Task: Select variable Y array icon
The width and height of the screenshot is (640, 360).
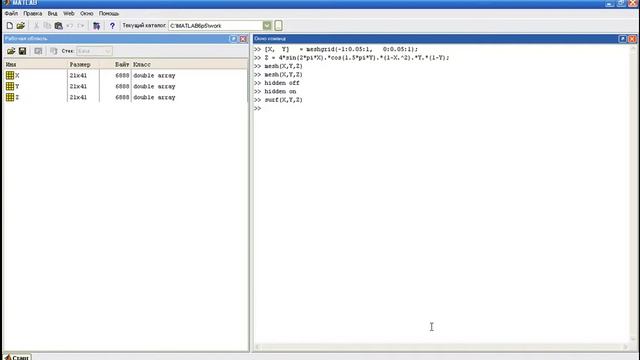Action: click(10, 86)
